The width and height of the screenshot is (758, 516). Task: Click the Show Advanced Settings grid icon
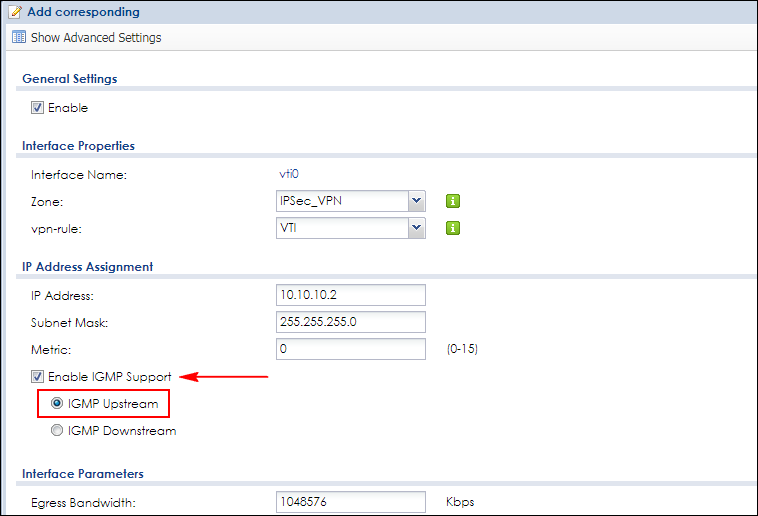tap(18, 37)
